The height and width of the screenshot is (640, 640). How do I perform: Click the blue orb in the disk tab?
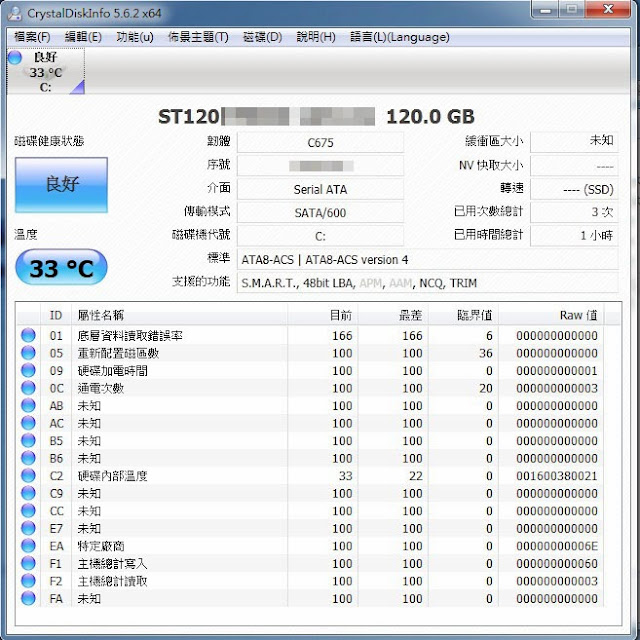[15, 58]
